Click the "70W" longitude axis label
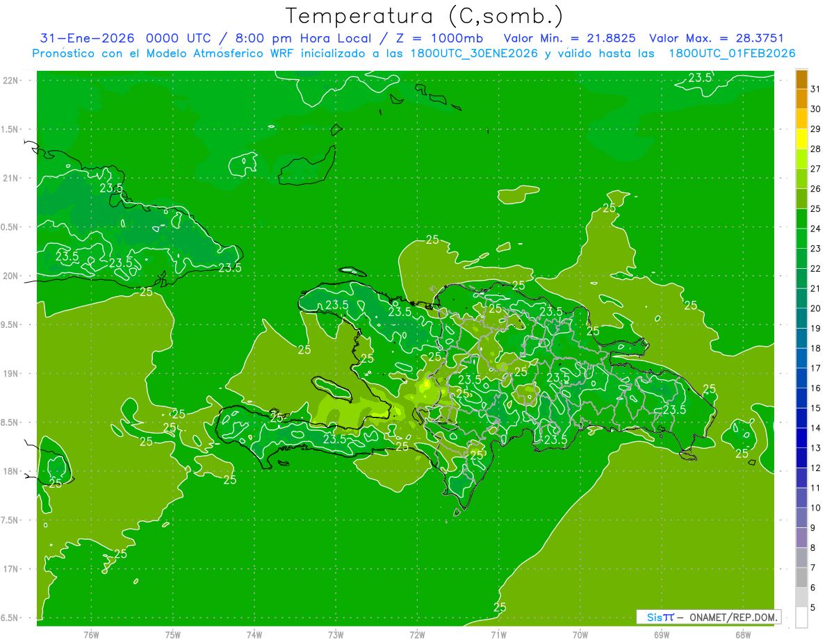 pos(580,635)
